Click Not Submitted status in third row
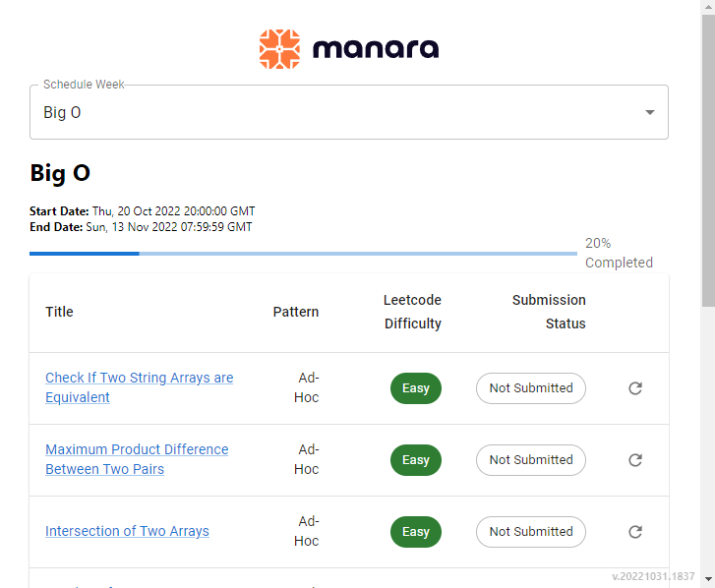 click(x=531, y=532)
